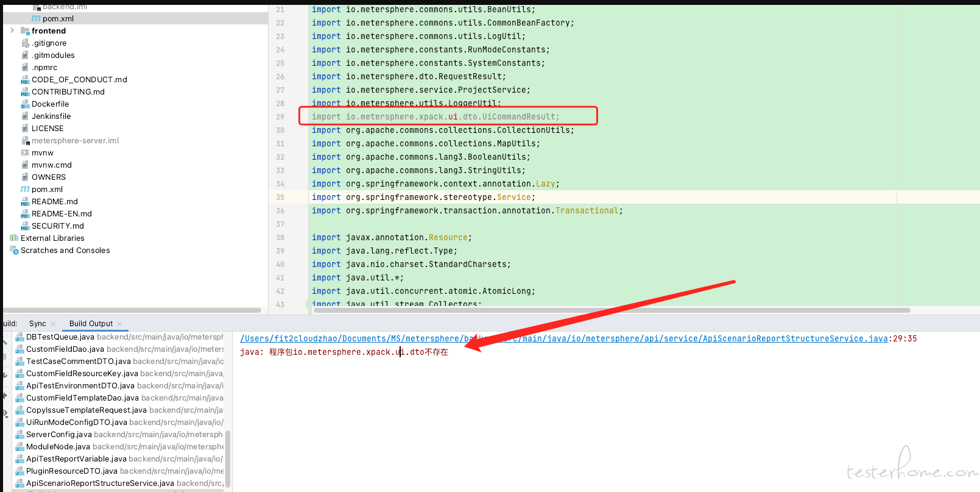This screenshot has height=492, width=980.
Task: Click the LICENSE file icon
Action: pyautogui.click(x=25, y=128)
